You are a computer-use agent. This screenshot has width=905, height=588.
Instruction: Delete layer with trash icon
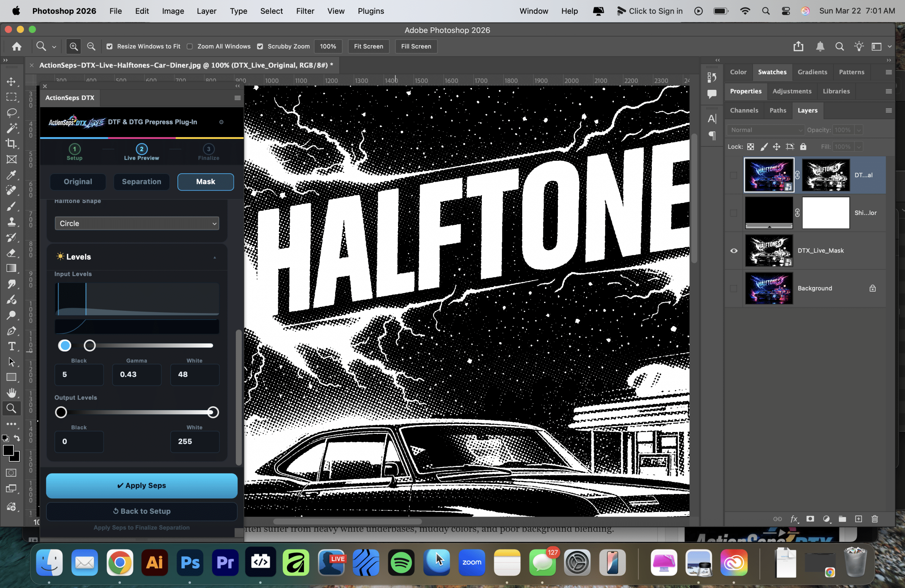click(875, 519)
